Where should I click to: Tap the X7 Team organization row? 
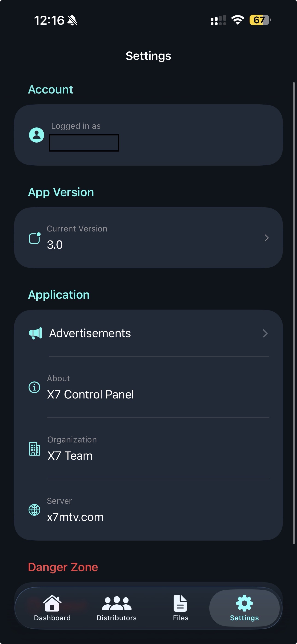point(148,449)
